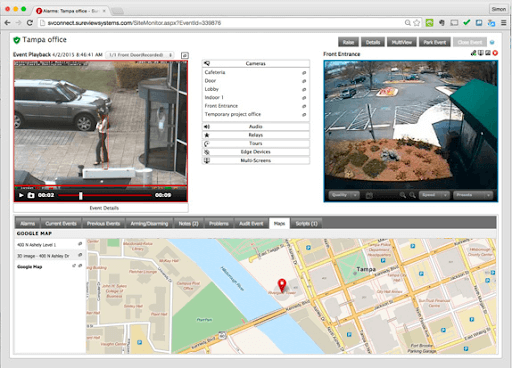This screenshot has height=368, width=512.
Task: Expand the Audio section
Action: pyautogui.click(x=256, y=127)
